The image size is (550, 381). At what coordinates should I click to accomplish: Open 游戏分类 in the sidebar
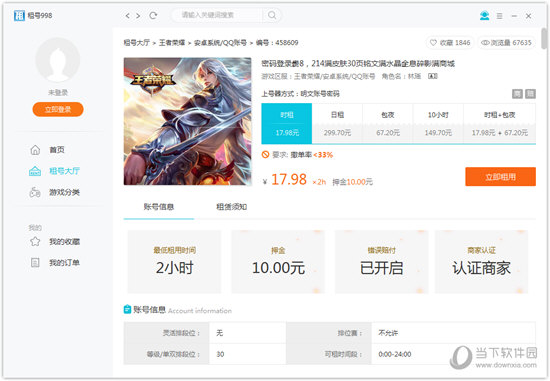point(65,192)
